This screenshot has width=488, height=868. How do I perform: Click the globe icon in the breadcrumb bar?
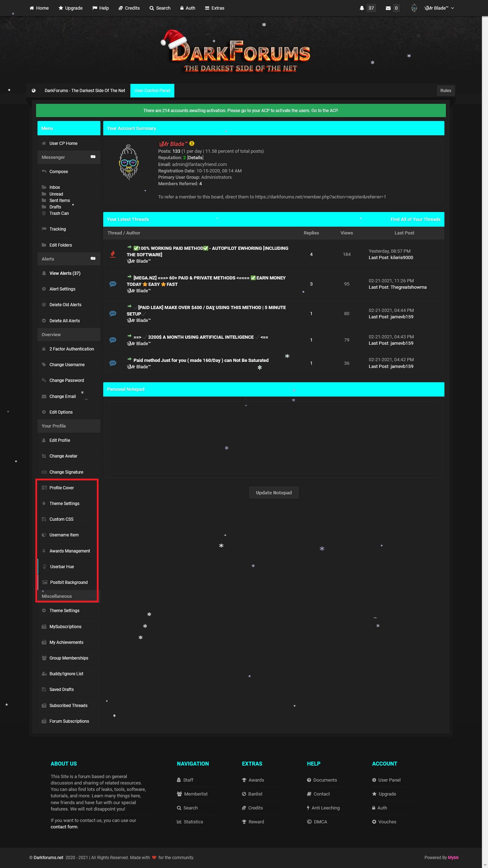pos(34,91)
